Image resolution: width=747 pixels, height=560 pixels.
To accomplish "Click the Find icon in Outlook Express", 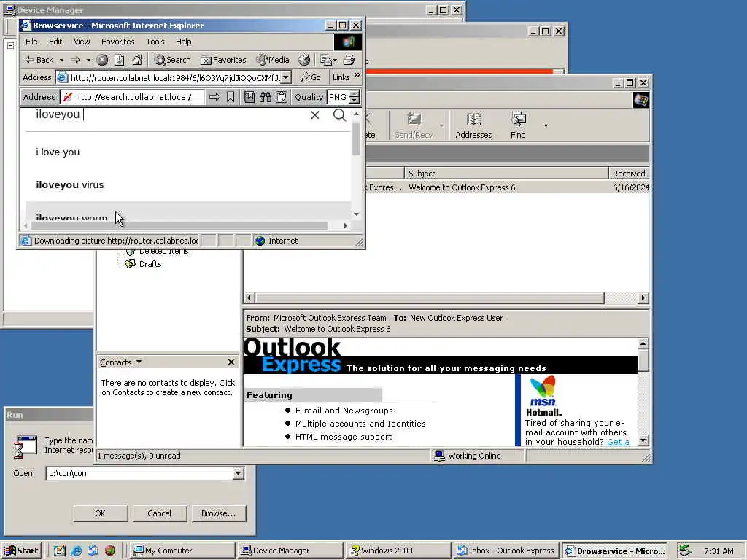I will click(518, 125).
